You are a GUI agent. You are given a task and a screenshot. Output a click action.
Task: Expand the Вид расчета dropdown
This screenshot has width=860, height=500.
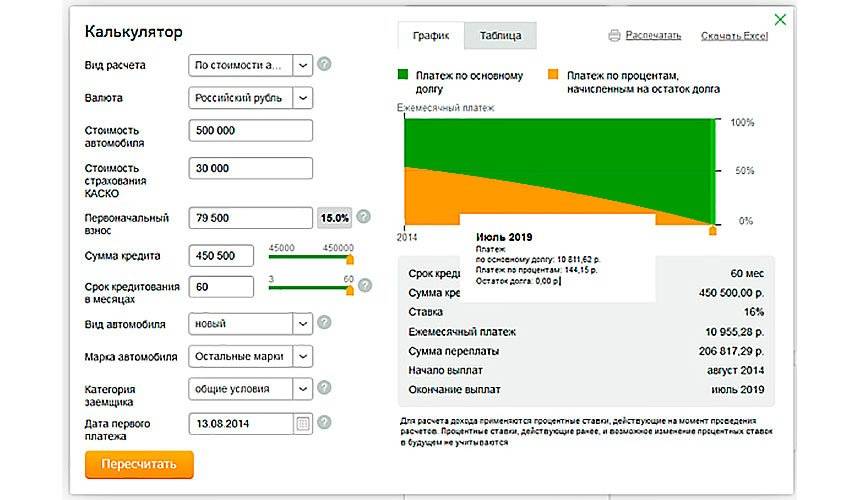303,65
